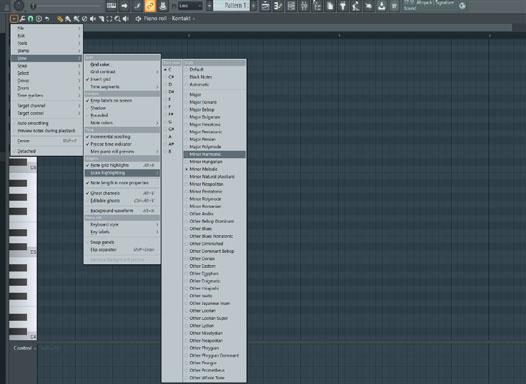The height and width of the screenshot is (384, 526).
Task: Select the Other Dorian scale
Action: coord(215,259)
